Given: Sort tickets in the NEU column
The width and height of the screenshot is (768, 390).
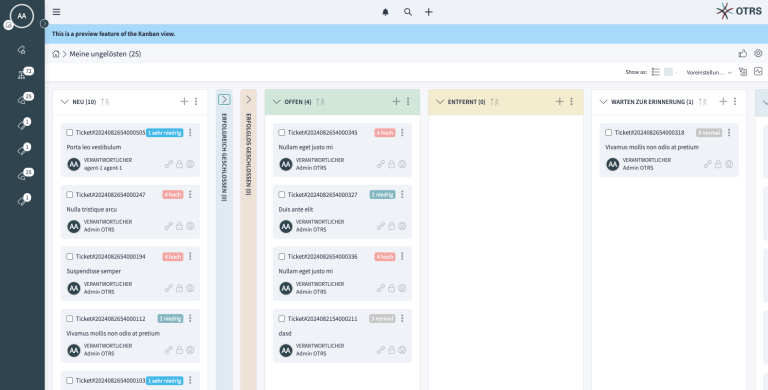Looking at the screenshot, I should (105, 102).
